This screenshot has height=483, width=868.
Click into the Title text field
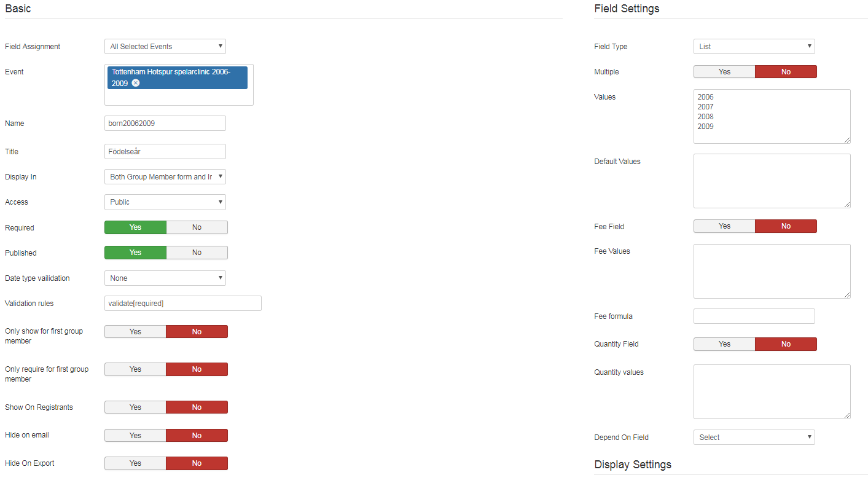click(x=165, y=152)
